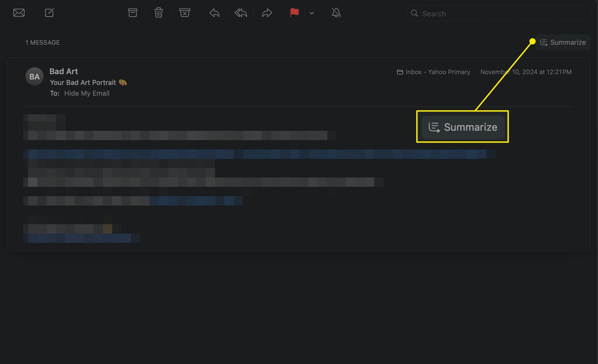Screen dimensions: 598x364
Task: Click the subject line Your Bad Art Portrait
Action: tap(83, 82)
